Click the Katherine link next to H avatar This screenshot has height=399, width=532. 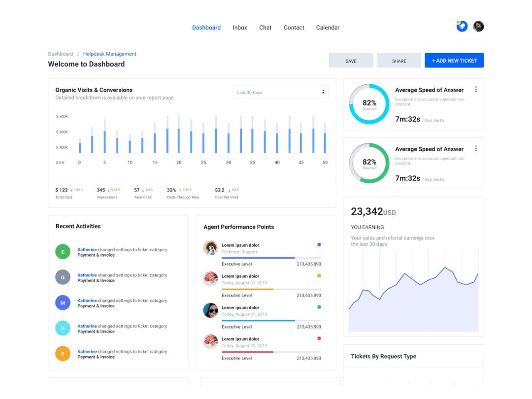click(87, 326)
